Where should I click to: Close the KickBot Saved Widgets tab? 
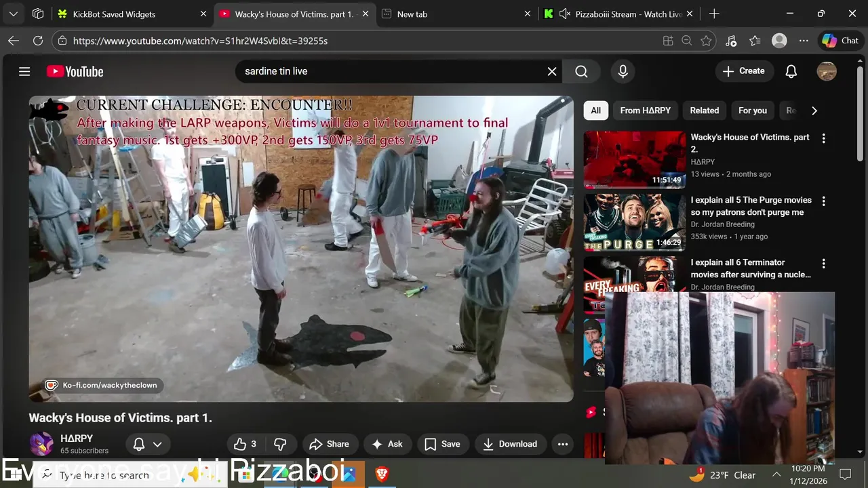click(x=203, y=14)
